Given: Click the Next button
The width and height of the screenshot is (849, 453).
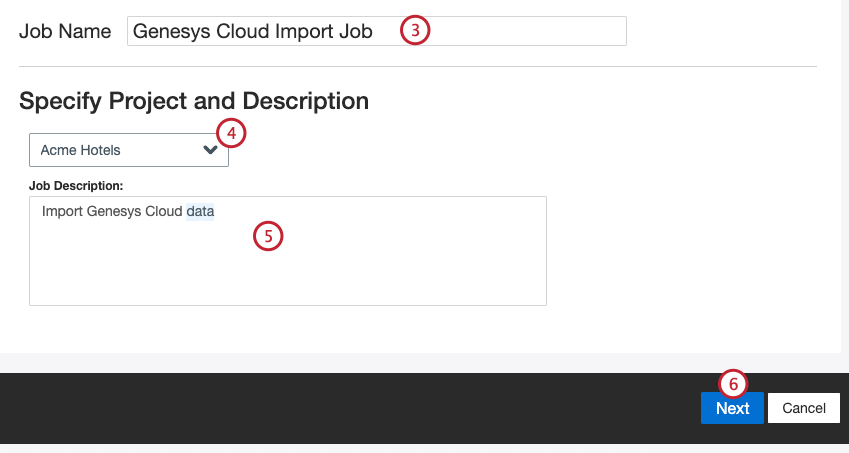Looking at the screenshot, I should (732, 408).
